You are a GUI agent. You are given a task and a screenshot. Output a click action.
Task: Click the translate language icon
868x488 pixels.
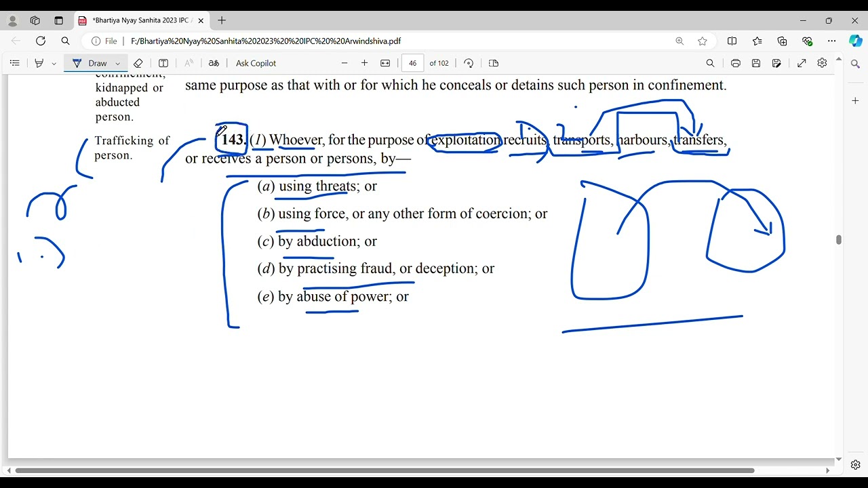point(214,63)
